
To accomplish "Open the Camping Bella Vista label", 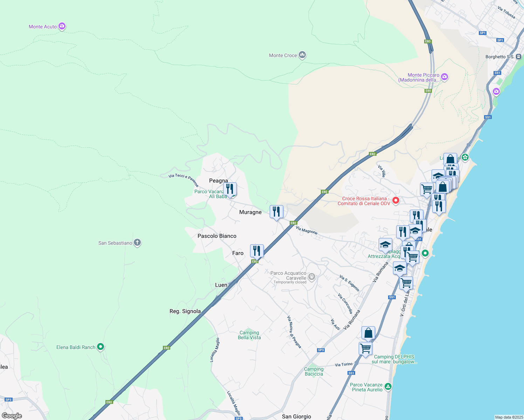I will (249, 335).
